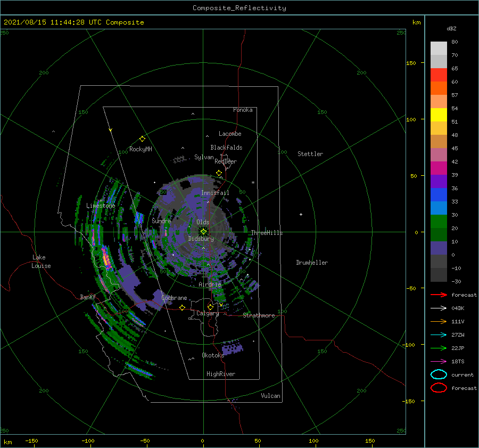Screen dimensions: 479x448
Task: Click the Cochrane town label
Action: pos(174,298)
